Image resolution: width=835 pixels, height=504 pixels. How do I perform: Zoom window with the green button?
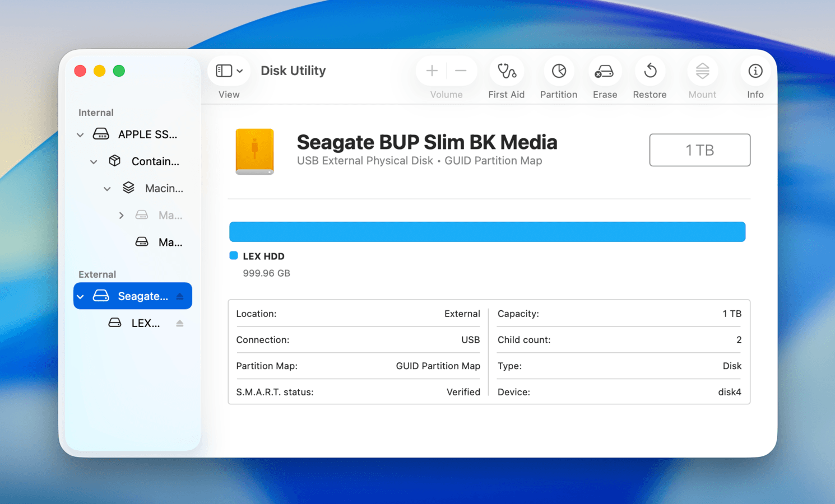click(119, 71)
